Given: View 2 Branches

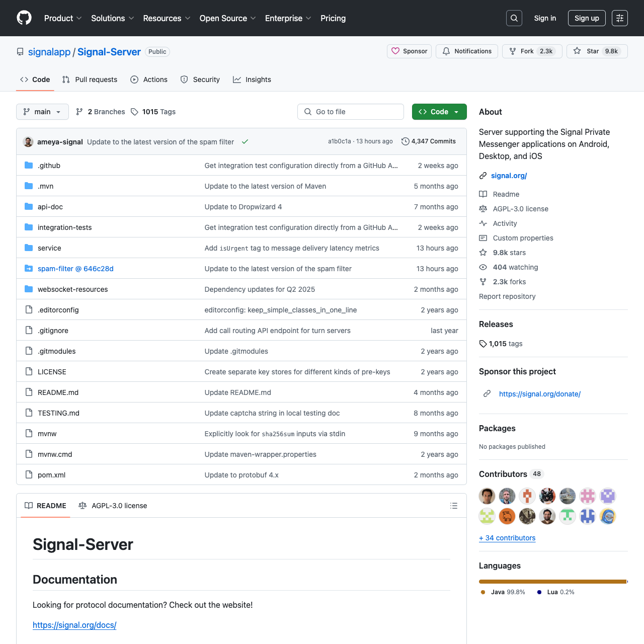Looking at the screenshot, I should (x=101, y=112).
